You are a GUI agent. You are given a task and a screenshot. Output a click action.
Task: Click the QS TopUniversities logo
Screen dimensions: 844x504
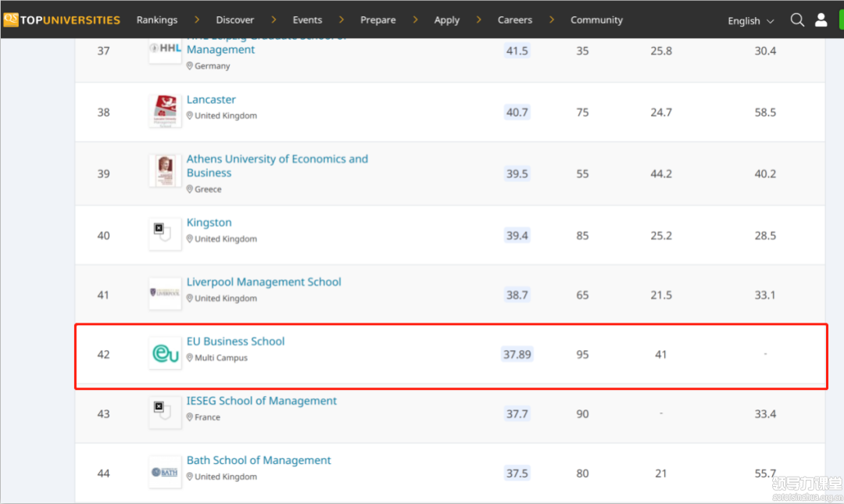[62, 20]
